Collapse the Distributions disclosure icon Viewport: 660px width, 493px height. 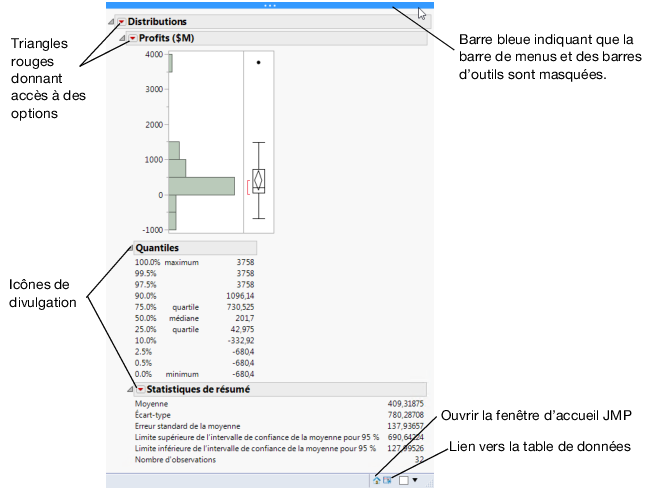pos(111,21)
